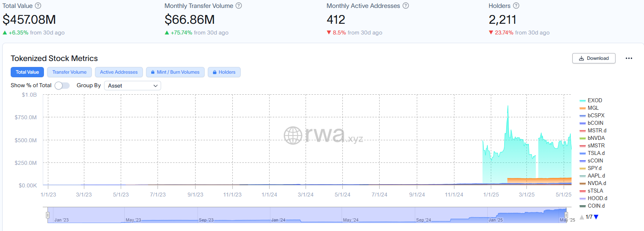Click the 412 active addresses figure
Image resolution: width=644 pixels, height=231 pixels.
tap(336, 19)
